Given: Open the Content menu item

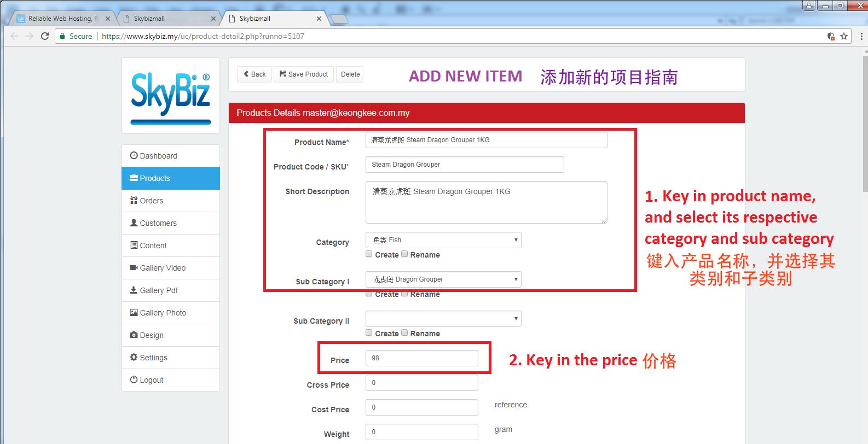Looking at the screenshot, I should click(171, 246).
